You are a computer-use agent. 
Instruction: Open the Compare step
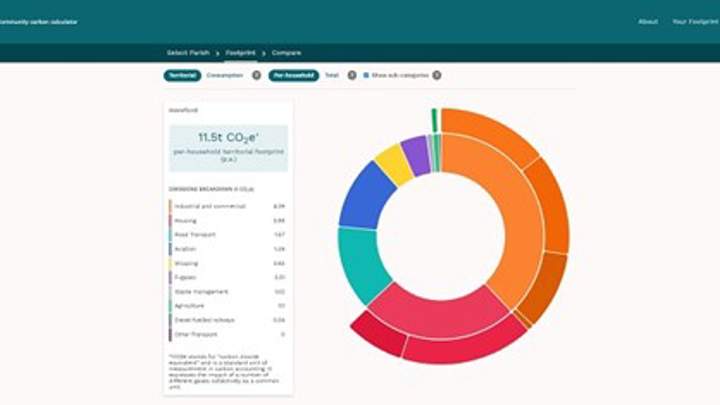tap(286, 52)
